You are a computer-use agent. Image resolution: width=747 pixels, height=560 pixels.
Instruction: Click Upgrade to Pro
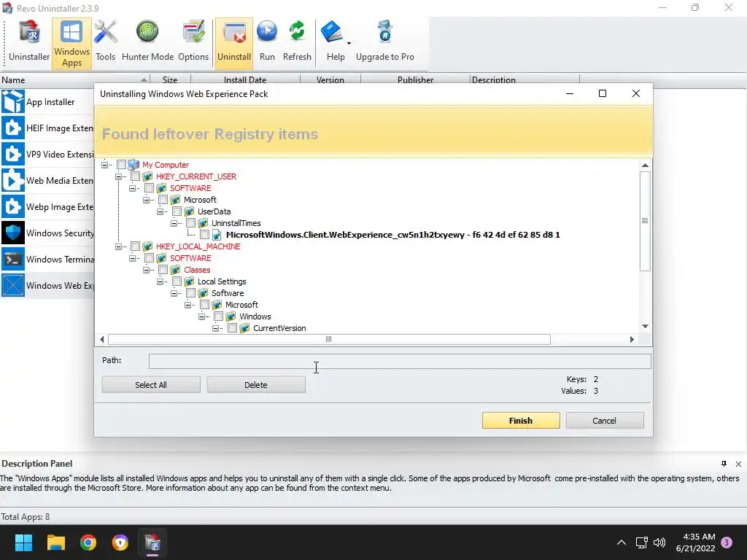pos(385,42)
